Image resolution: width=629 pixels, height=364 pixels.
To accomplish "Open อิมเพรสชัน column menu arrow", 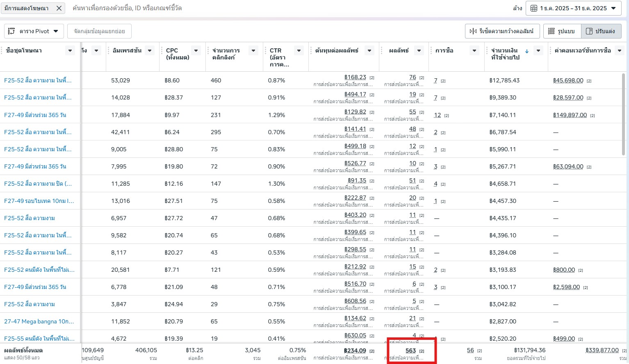I will pyautogui.click(x=150, y=50).
